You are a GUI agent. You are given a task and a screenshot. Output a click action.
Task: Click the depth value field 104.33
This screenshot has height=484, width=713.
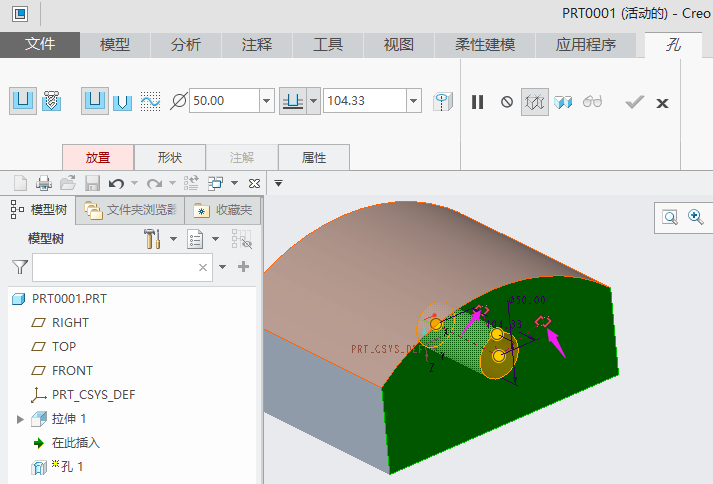(x=365, y=101)
